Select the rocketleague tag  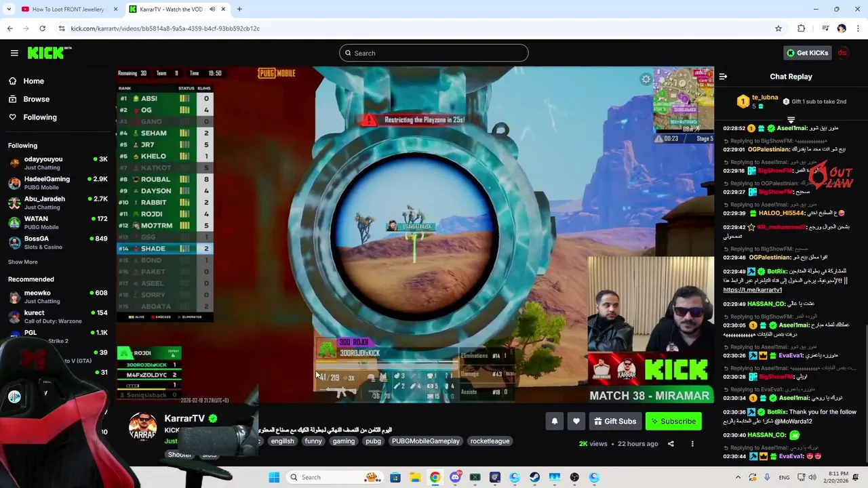click(490, 441)
